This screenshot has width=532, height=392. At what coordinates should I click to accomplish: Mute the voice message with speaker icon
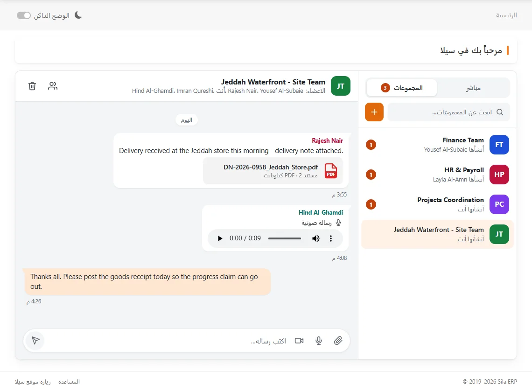316,238
